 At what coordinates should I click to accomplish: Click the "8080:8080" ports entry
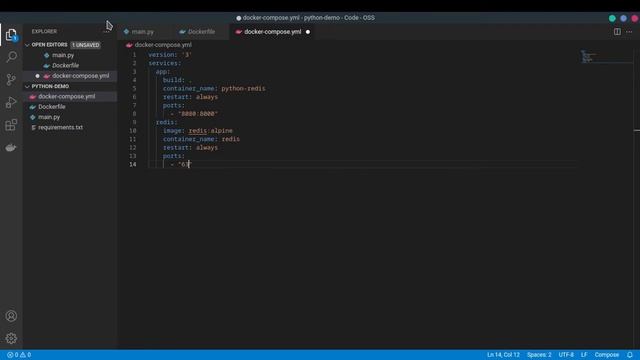tap(198, 114)
